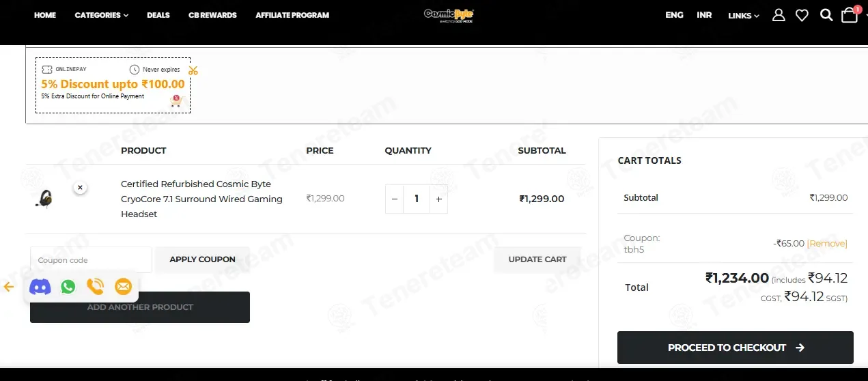
Task: Click the Apply Coupon button
Action: 202,259
